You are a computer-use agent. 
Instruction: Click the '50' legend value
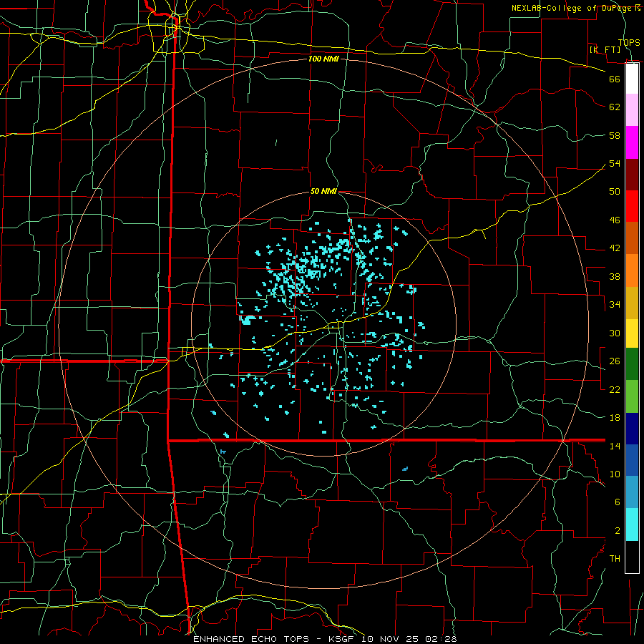click(x=615, y=192)
